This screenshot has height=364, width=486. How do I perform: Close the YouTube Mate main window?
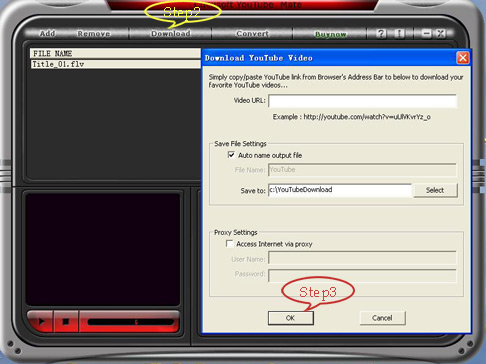[x=441, y=33]
